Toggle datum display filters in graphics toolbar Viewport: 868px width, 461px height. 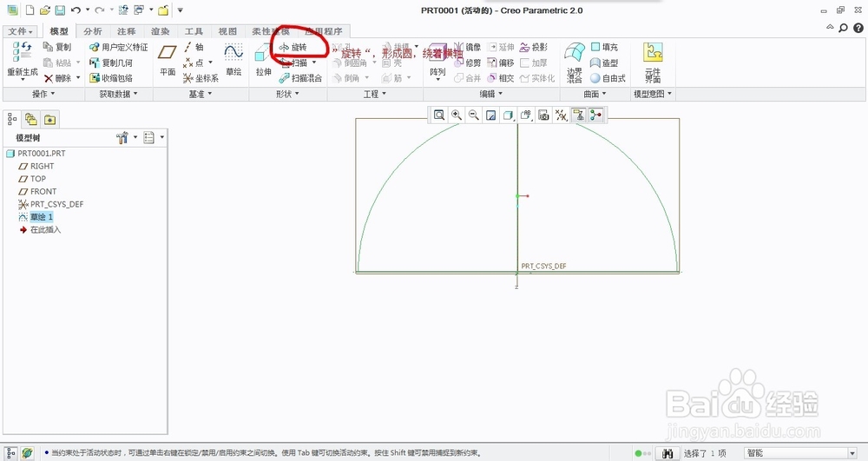pyautogui.click(x=562, y=115)
